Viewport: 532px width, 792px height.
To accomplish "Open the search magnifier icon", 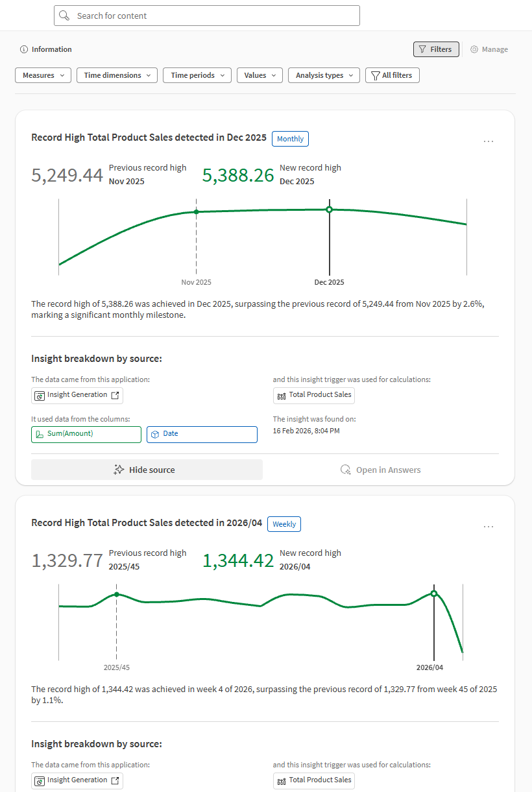I will 64,16.
